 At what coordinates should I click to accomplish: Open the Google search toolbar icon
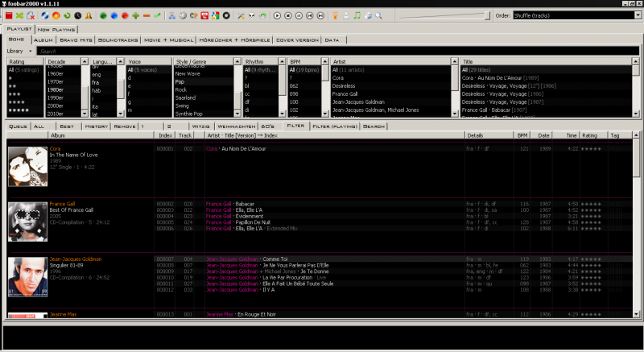(x=215, y=15)
